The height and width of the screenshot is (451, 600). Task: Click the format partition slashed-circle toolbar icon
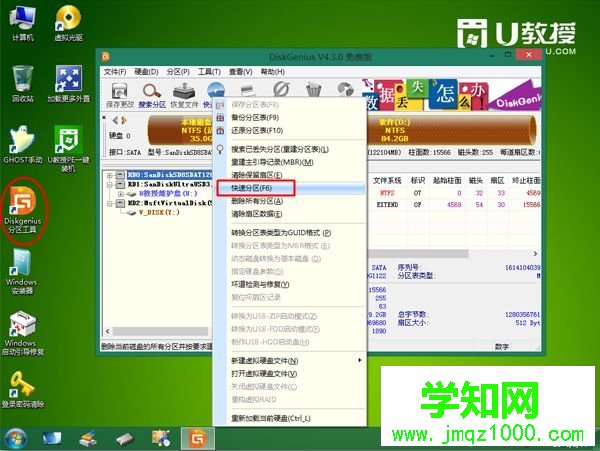(x=281, y=90)
